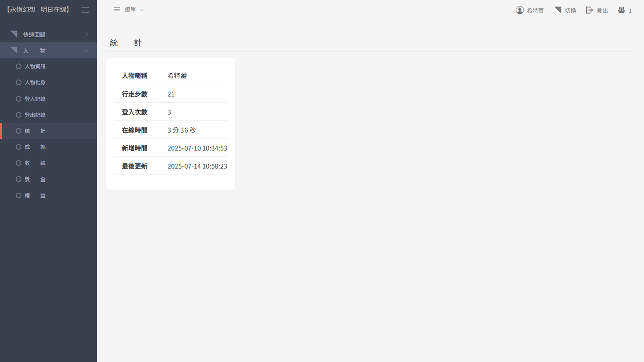Click the 登入次數 label
Screen dimensions: 644x362
click(x=134, y=112)
